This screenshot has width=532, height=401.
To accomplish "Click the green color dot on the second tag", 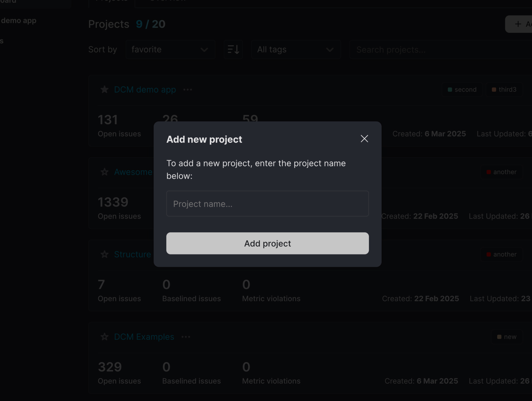I will tap(450, 89).
